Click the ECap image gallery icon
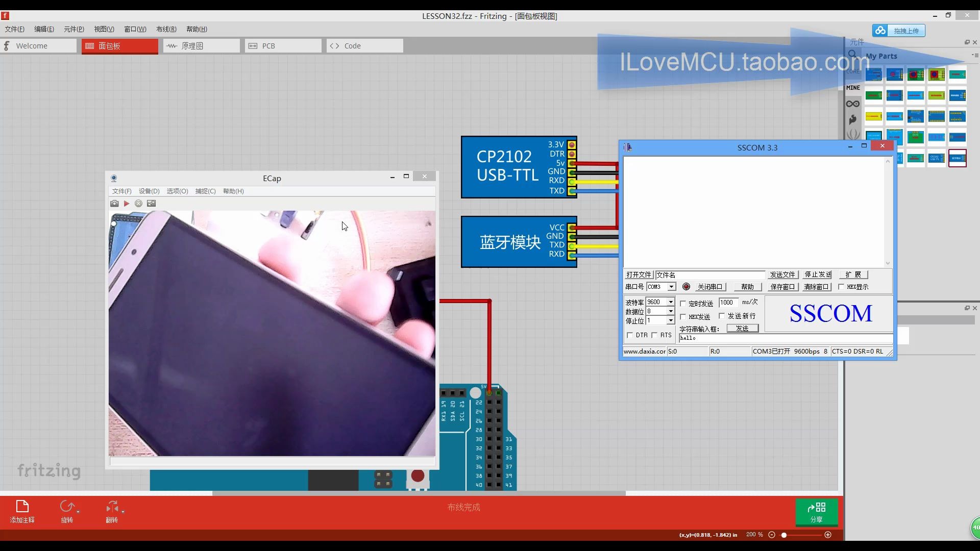980x551 pixels. click(151, 204)
